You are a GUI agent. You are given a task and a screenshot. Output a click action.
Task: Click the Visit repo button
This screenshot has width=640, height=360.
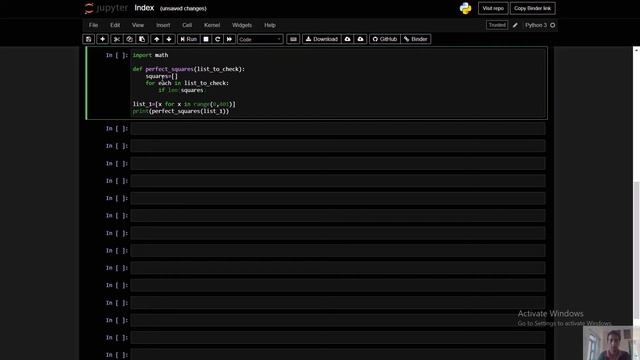pyautogui.click(x=493, y=9)
